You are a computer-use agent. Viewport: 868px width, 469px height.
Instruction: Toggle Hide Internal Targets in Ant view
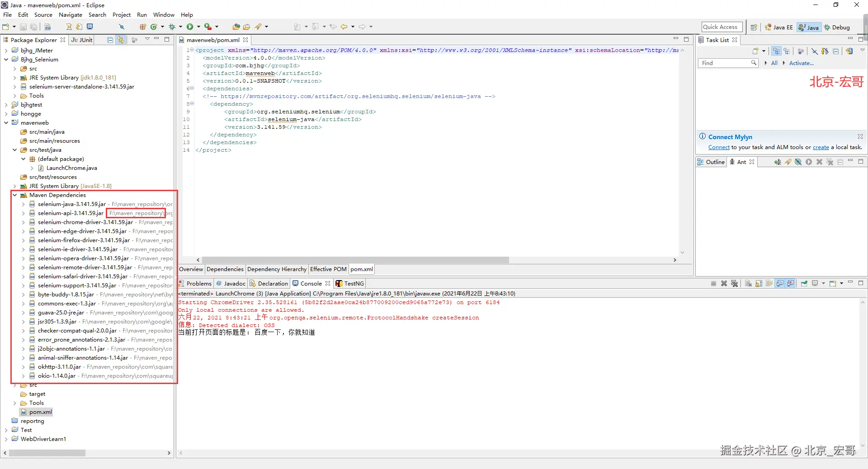(x=798, y=162)
